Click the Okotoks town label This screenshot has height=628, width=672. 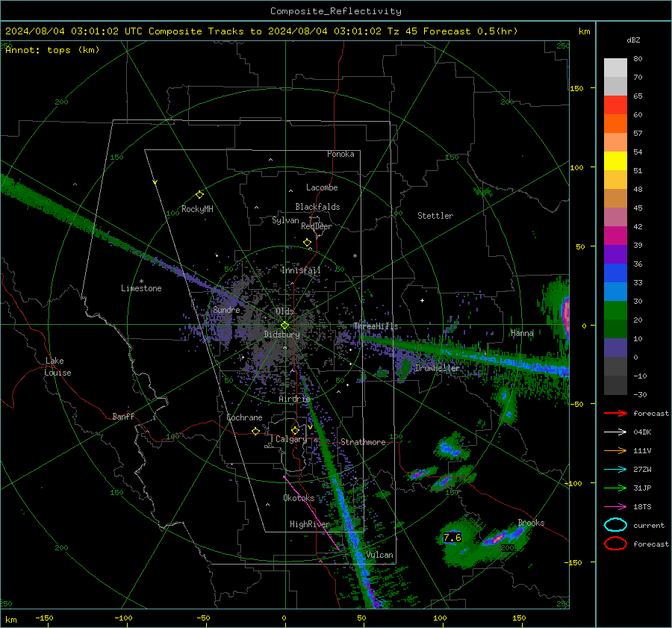coord(299,498)
